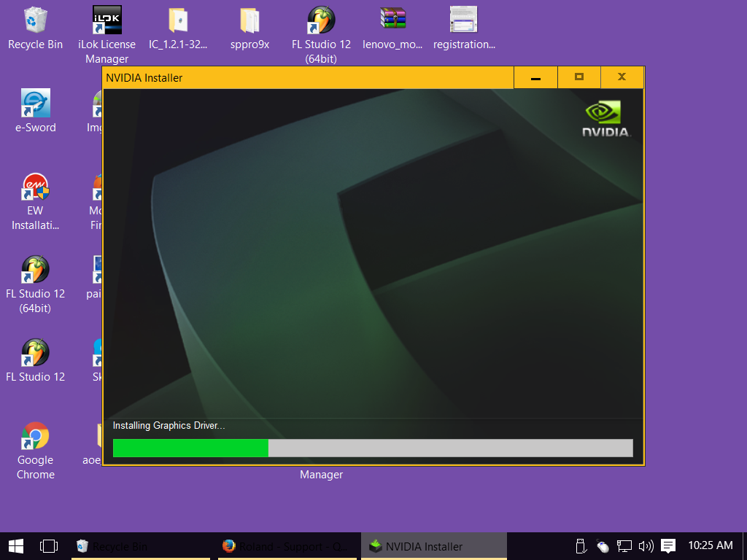This screenshot has height=560, width=747.
Task: Open the safely remove hardware tray icon
Action: tap(581, 546)
